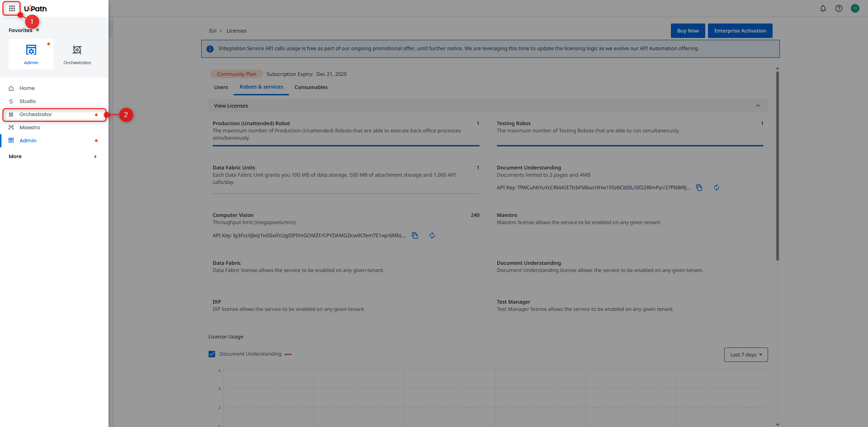Viewport: 868px width, 427px height.
Task: Click the scrollbar down arrow
Action: click(x=778, y=424)
